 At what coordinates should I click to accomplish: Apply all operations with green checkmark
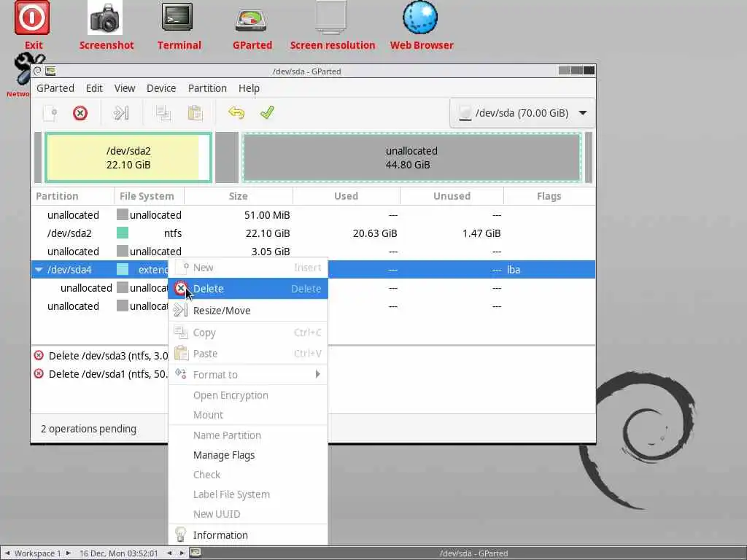pyautogui.click(x=267, y=112)
